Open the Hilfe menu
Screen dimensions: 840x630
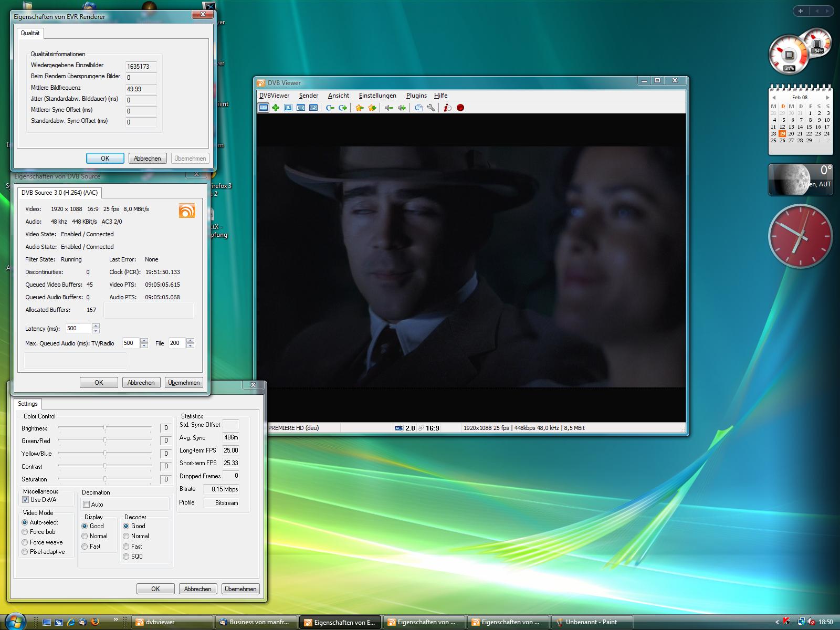441,96
